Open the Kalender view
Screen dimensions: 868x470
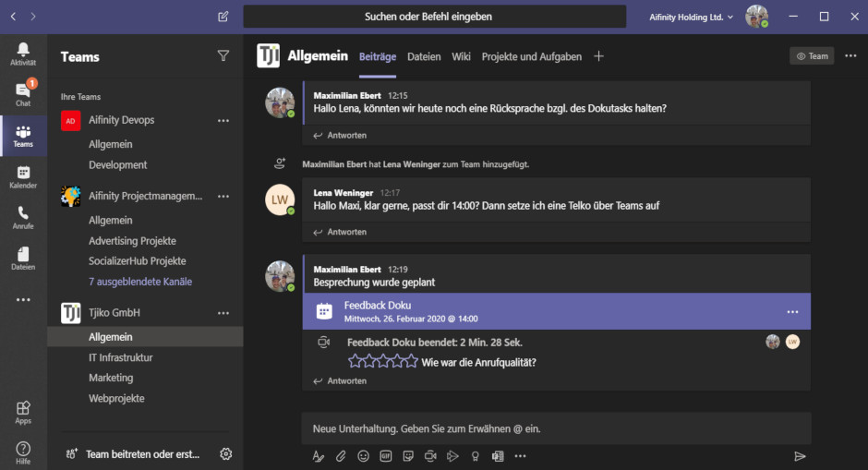click(23, 177)
